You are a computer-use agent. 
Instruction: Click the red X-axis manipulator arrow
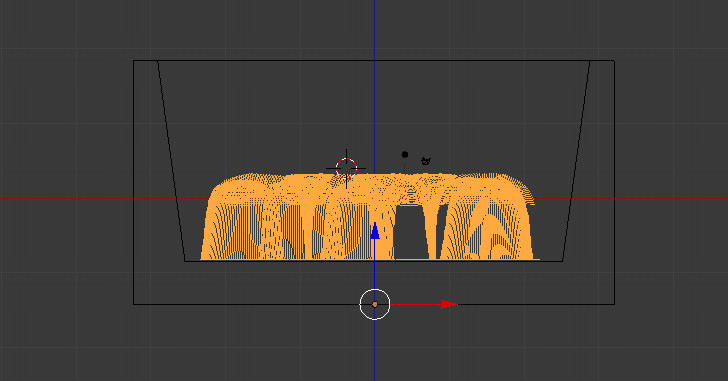448,304
